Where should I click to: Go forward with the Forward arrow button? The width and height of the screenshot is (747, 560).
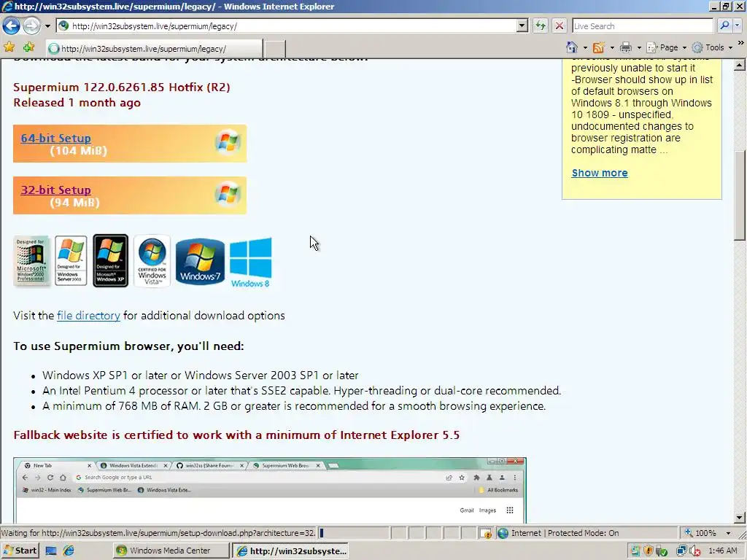pos(32,26)
